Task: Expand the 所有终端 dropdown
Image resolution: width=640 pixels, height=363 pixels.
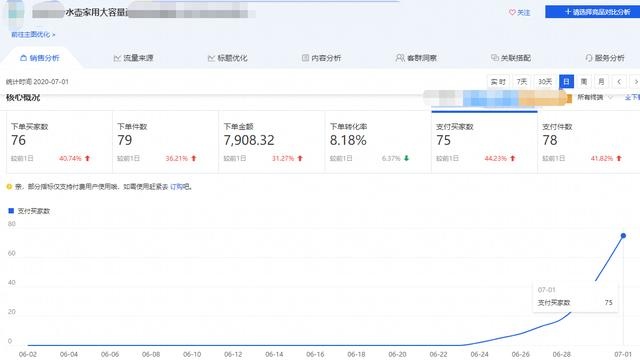Action: coord(595,97)
